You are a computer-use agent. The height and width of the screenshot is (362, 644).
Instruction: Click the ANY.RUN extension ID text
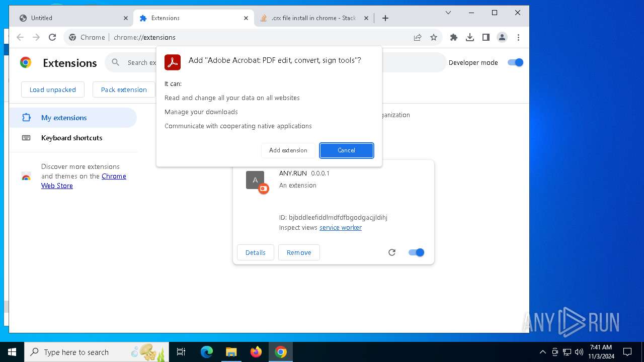[333, 218]
